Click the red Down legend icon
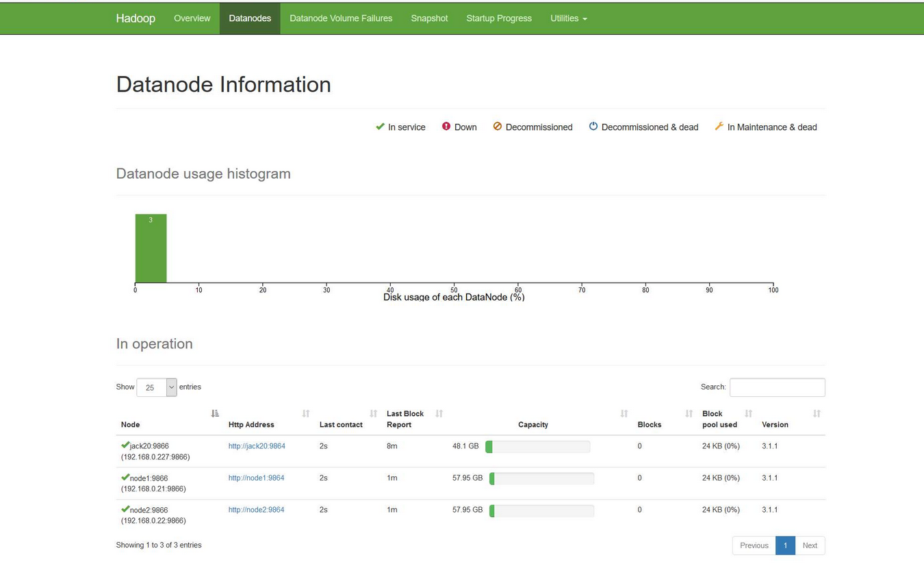 446,127
